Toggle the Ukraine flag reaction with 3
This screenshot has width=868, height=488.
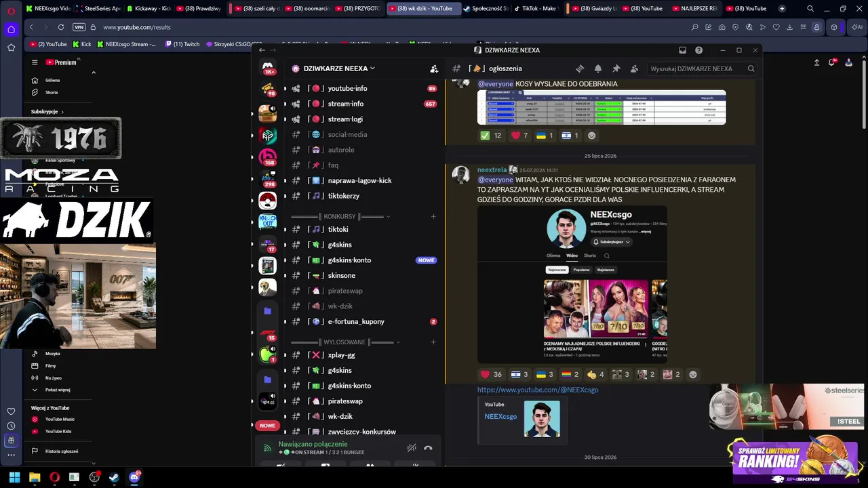(x=545, y=374)
